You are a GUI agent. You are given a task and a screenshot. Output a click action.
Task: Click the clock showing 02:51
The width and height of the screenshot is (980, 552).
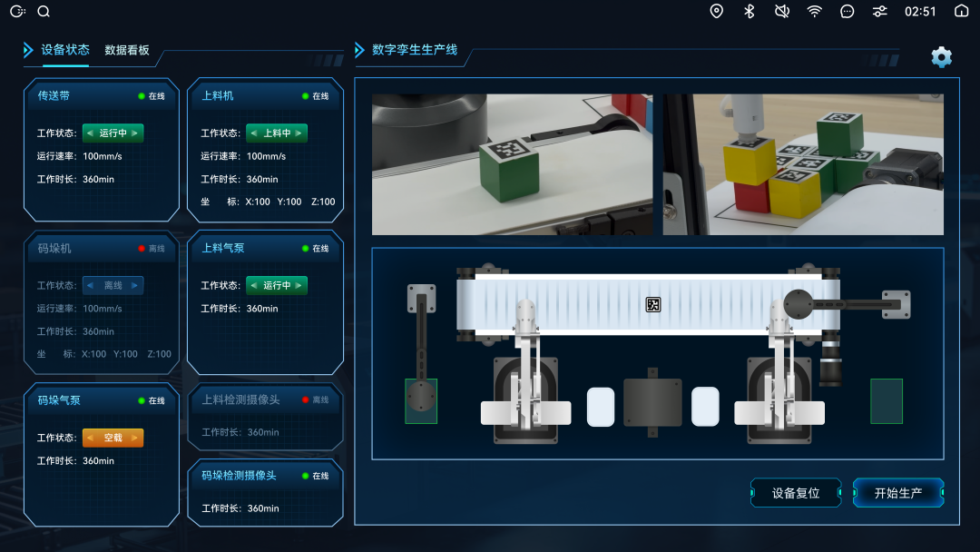pos(920,11)
